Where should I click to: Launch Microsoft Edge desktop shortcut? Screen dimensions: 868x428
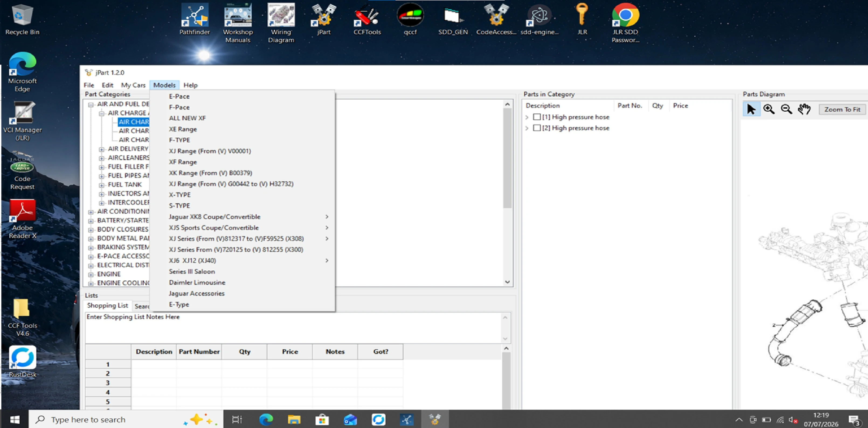point(22,72)
